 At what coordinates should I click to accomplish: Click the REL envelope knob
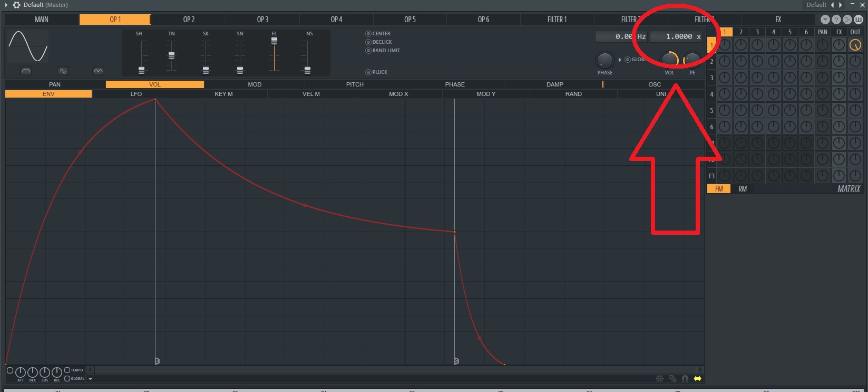point(57,372)
